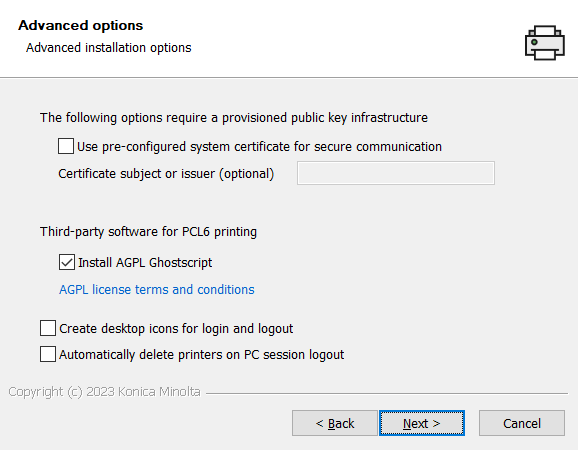
Task: Go to the previous step with Back
Action: tap(335, 423)
